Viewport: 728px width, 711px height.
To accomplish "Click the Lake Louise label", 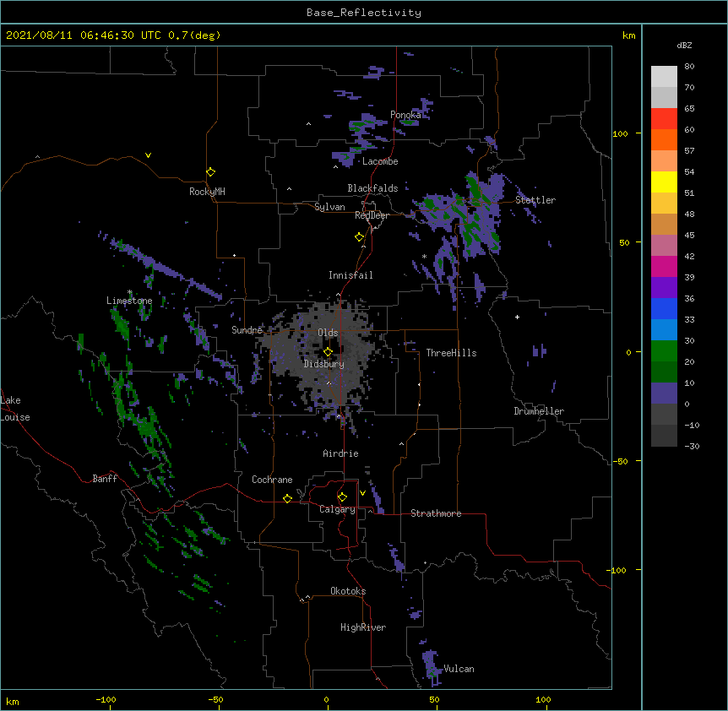I will tap(15, 409).
